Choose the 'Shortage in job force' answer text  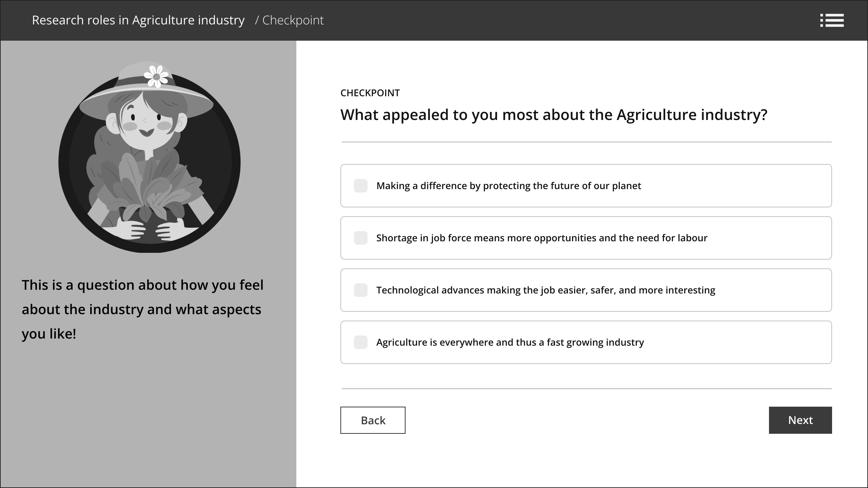coord(541,238)
